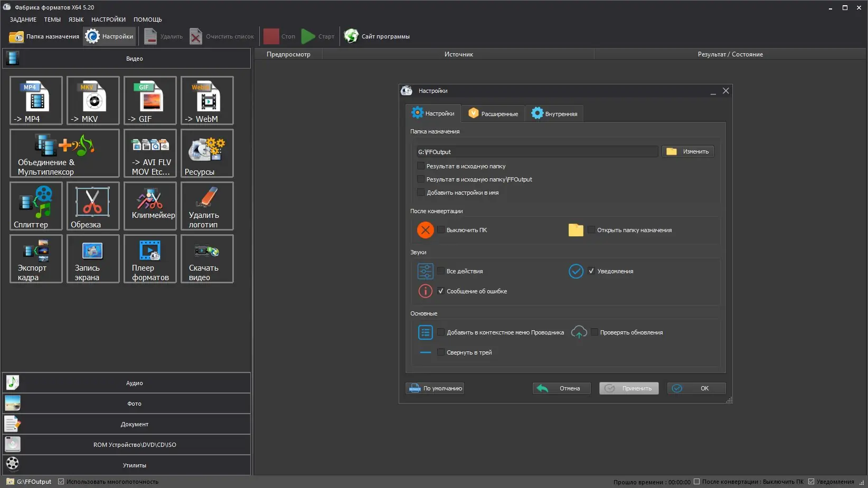This screenshot has width=868, height=488.
Task: Open the -> MKV conversion tool
Action: tap(93, 100)
